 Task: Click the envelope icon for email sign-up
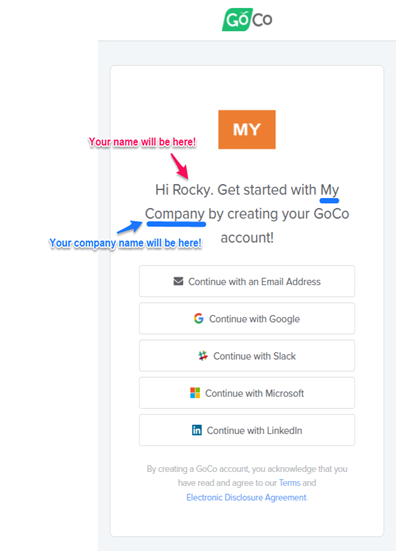(x=178, y=281)
